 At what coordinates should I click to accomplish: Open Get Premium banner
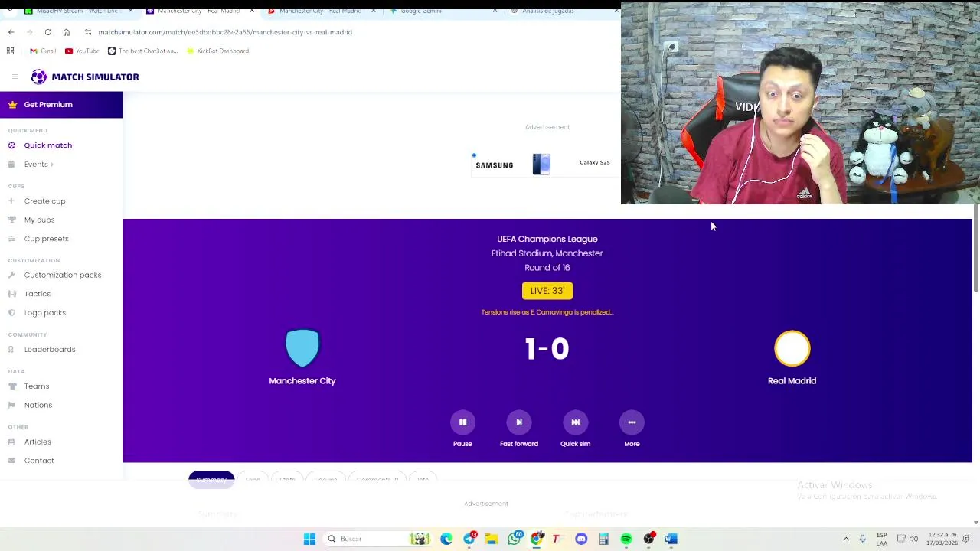point(61,105)
